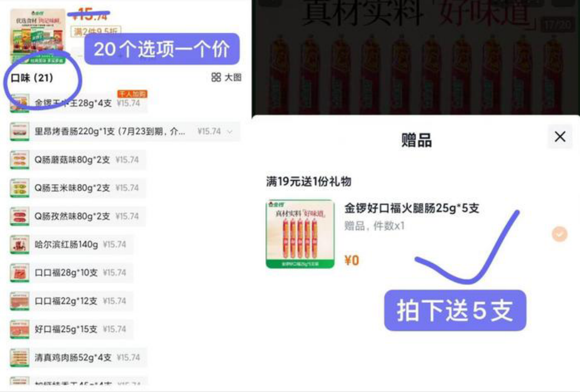Expand the 里昂烤香肠220g*1支 option dropdown
The width and height of the screenshot is (580, 392).
(230, 132)
